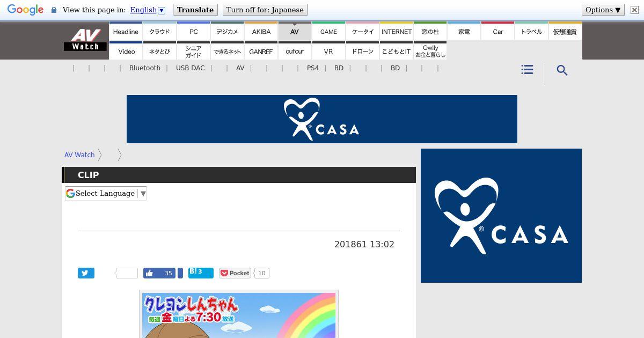Open the ネタとぴ tab

159,51
